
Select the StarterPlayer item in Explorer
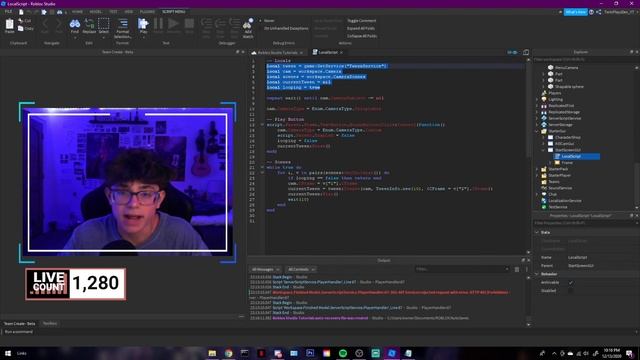pyautogui.click(x=559, y=176)
